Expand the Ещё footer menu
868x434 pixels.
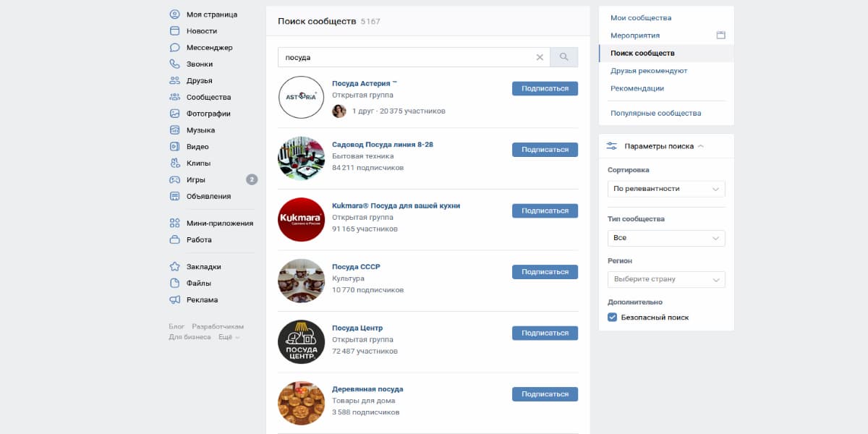click(x=229, y=337)
